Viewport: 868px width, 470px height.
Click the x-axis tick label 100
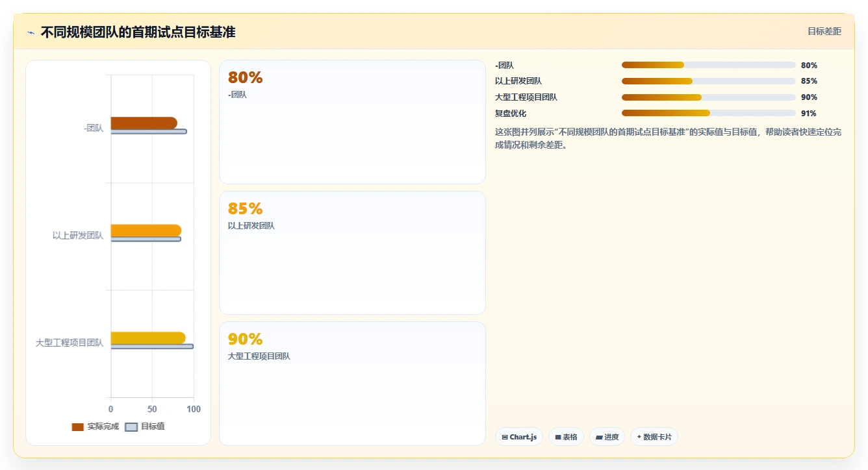[194, 409]
